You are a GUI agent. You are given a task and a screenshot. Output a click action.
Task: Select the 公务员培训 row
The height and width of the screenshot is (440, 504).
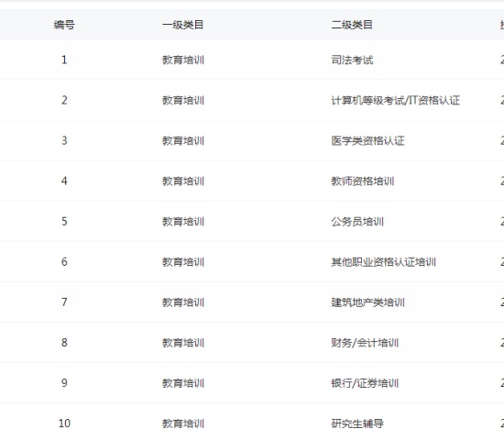point(252,221)
